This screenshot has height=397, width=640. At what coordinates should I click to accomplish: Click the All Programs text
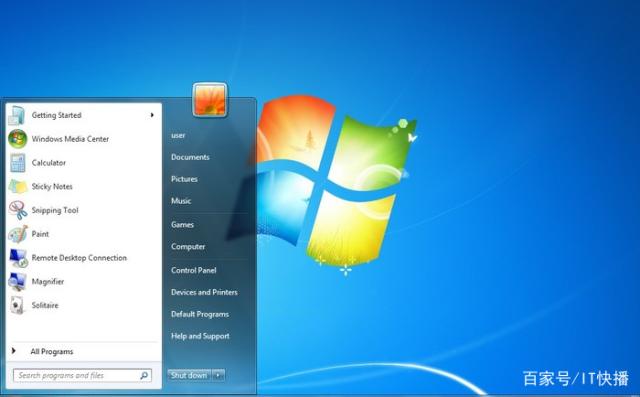pos(52,351)
